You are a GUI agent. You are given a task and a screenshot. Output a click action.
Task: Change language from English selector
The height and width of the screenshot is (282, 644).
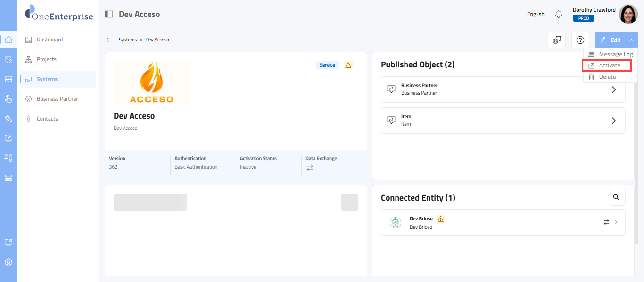point(536,14)
